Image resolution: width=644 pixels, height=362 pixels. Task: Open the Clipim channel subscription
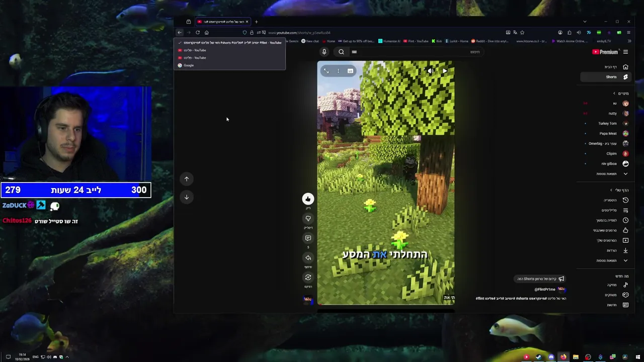606,154
